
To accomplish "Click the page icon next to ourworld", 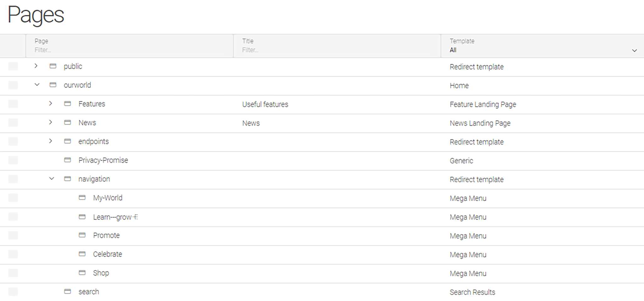I will (53, 85).
